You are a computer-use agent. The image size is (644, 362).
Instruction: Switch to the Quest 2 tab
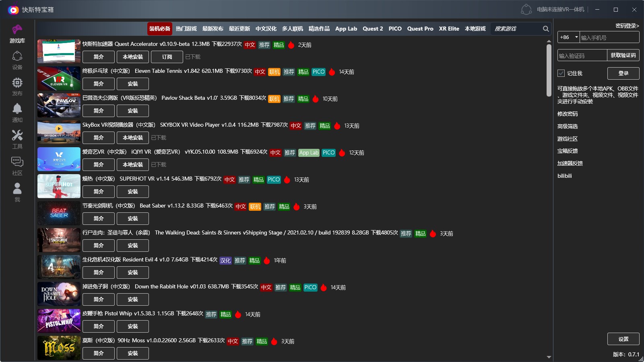373,29
